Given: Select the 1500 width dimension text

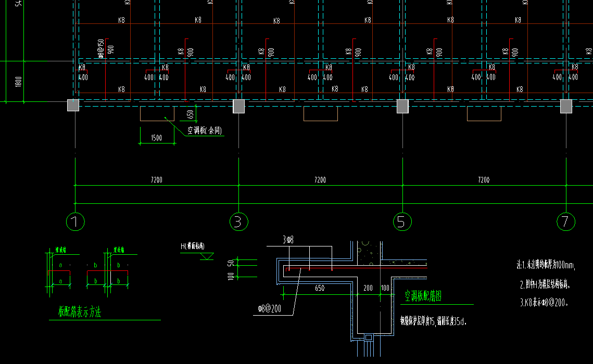Looking at the screenshot, I should point(156,138).
